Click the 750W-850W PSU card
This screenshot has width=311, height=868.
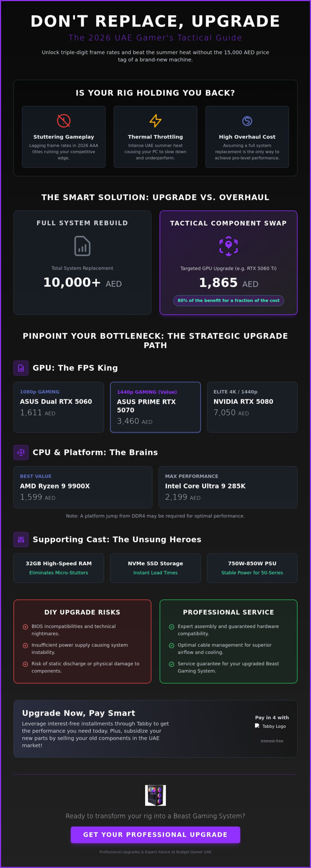point(252,568)
